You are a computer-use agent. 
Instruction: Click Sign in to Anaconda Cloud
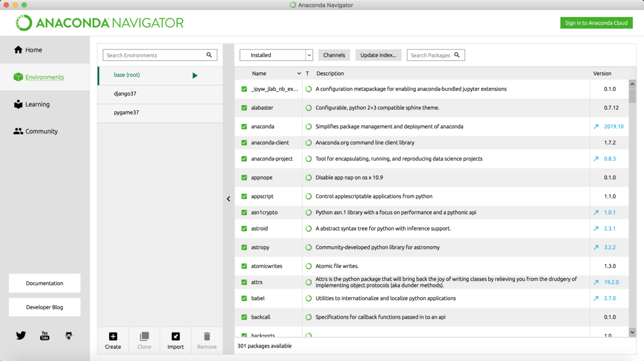[596, 23]
